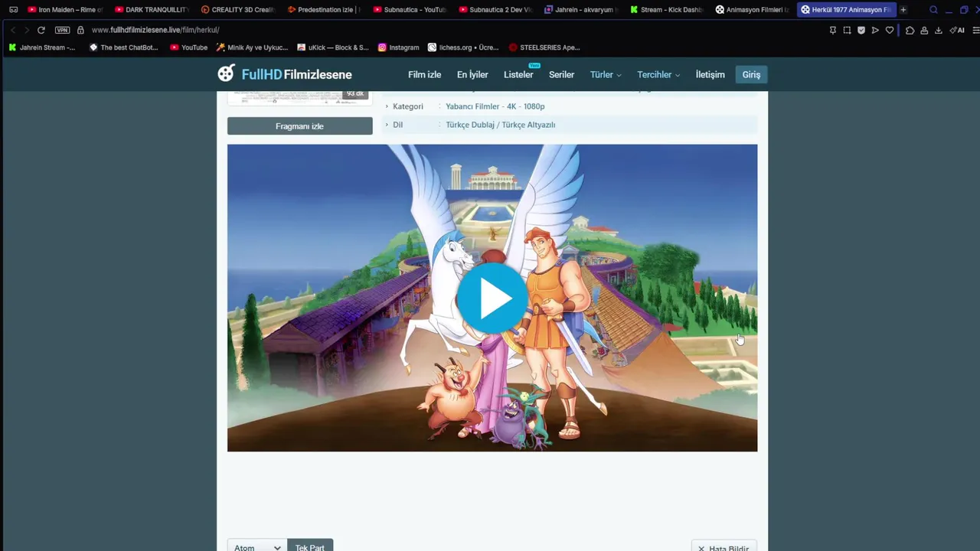Click the Fragmanı izle button
The height and width of the screenshot is (551, 980).
click(x=299, y=126)
